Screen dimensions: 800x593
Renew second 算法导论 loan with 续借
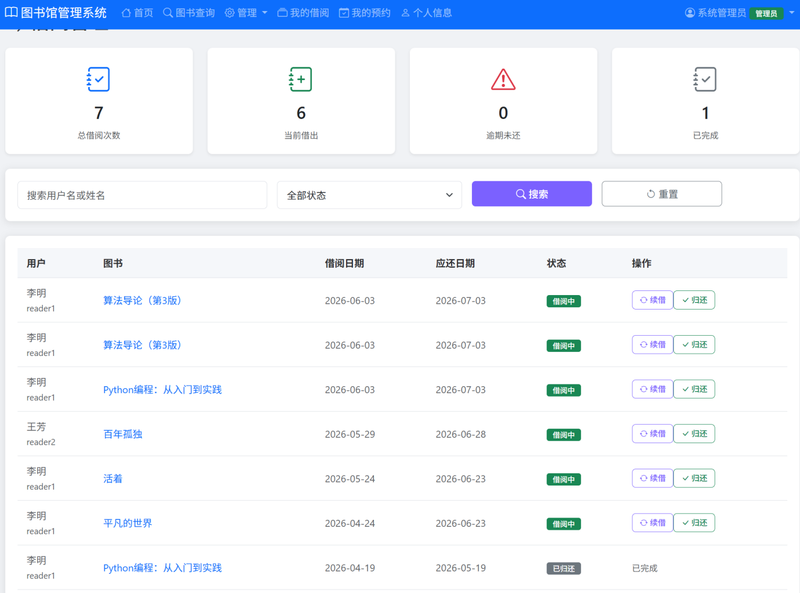tap(653, 344)
